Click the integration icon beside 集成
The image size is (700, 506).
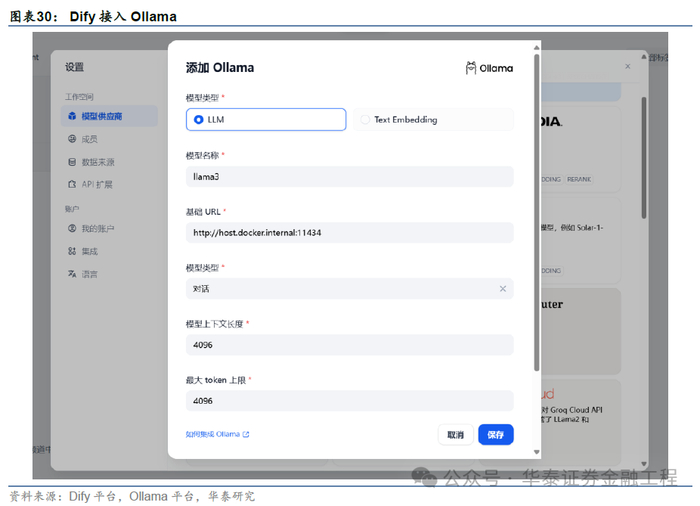pos(72,251)
